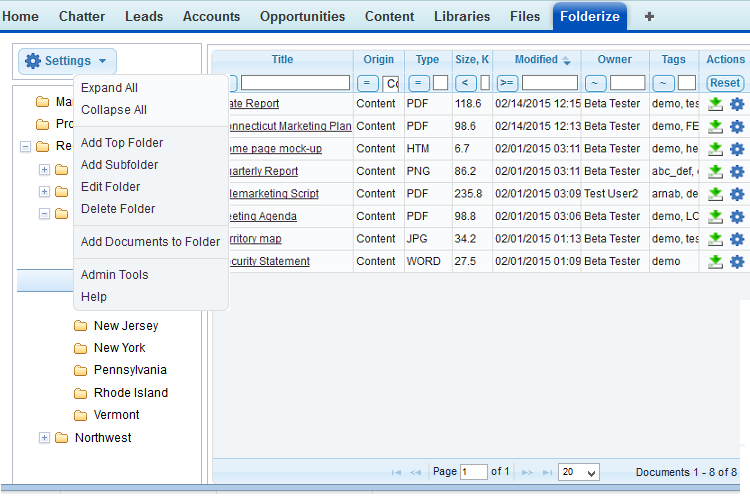
Task: Download the Telemarketing Script document
Action: [x=716, y=194]
